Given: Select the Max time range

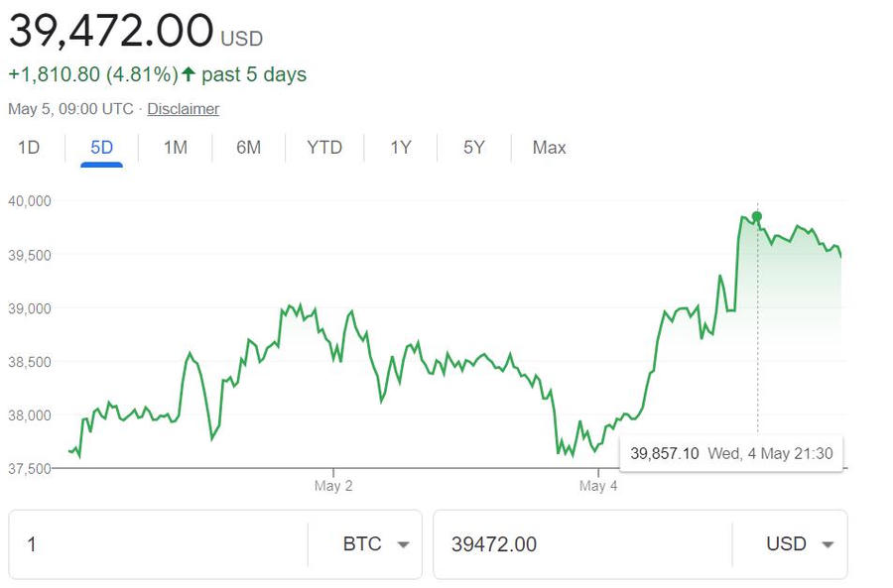Looking at the screenshot, I should [x=549, y=148].
